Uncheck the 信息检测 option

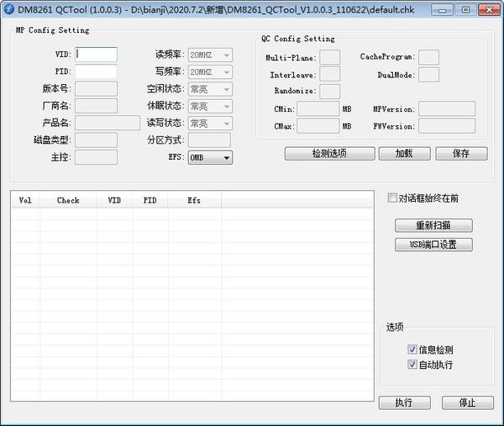pyautogui.click(x=412, y=350)
